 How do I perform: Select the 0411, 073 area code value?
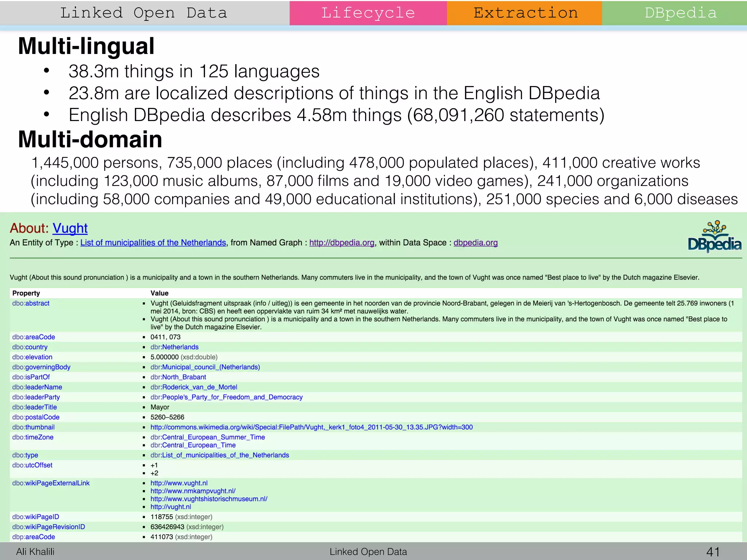[166, 337]
